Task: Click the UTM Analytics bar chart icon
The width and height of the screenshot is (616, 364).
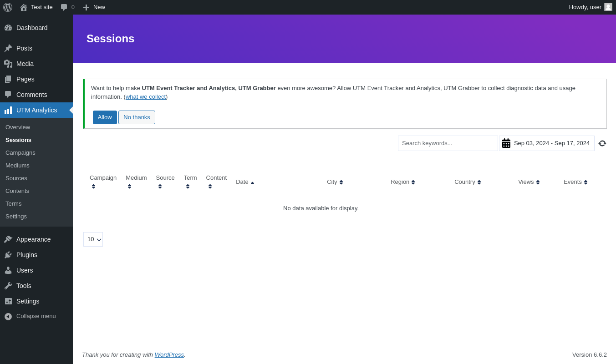Action: tap(8, 110)
